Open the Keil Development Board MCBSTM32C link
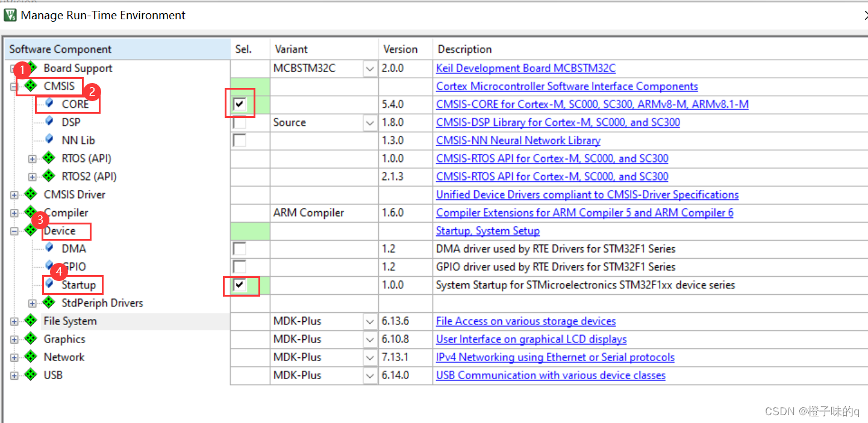This screenshot has width=868, height=423. click(525, 69)
